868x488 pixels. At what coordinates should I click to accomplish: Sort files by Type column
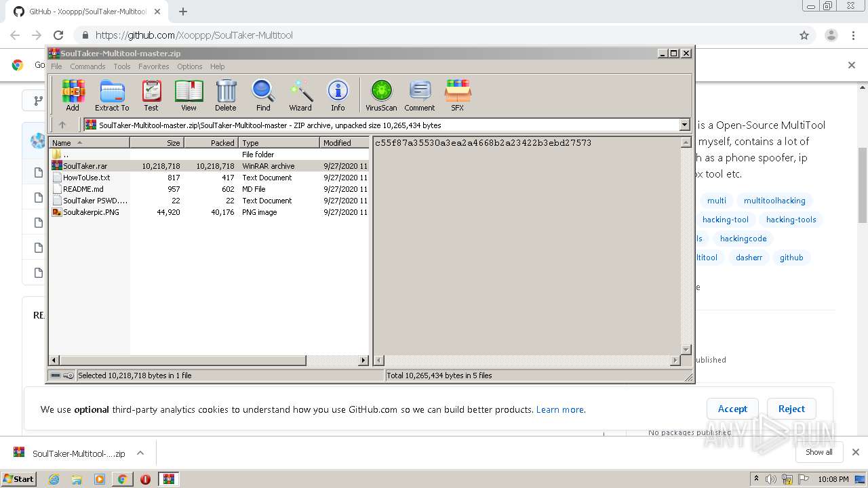(x=279, y=143)
